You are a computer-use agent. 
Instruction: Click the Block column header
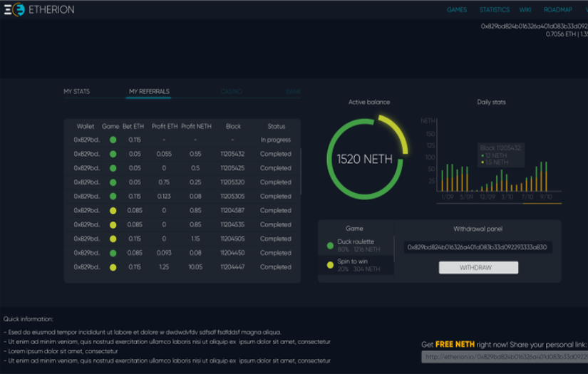click(x=233, y=126)
